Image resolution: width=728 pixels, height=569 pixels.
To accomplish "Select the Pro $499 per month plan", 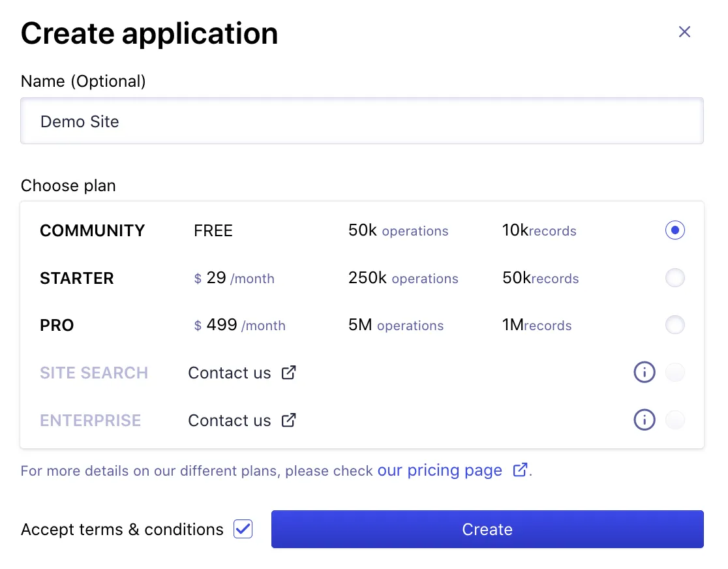I will (675, 324).
